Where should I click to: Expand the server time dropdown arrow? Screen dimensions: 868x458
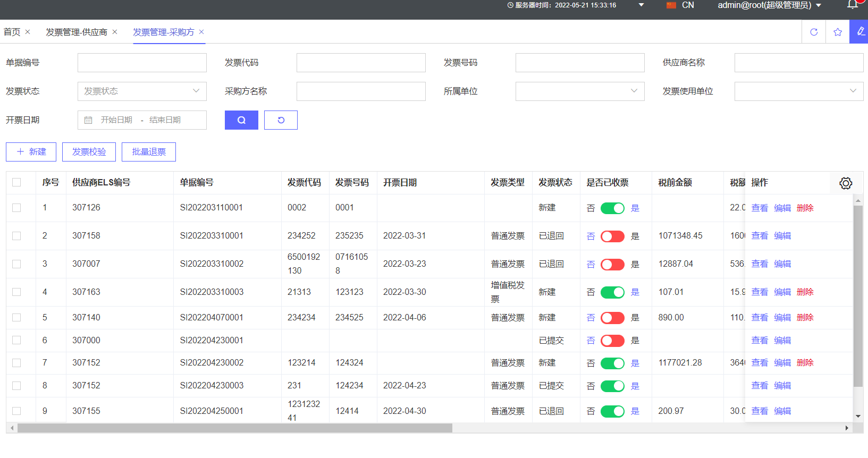[x=641, y=5]
